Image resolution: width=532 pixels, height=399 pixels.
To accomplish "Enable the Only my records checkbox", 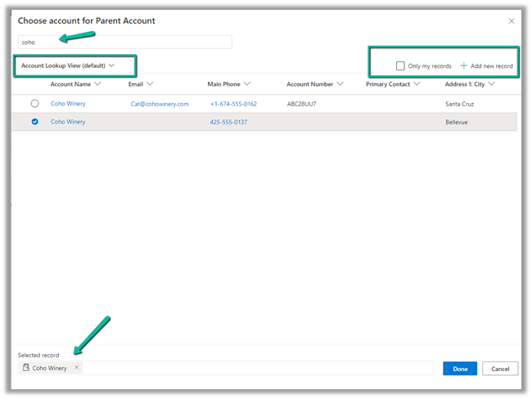I will pyautogui.click(x=400, y=65).
